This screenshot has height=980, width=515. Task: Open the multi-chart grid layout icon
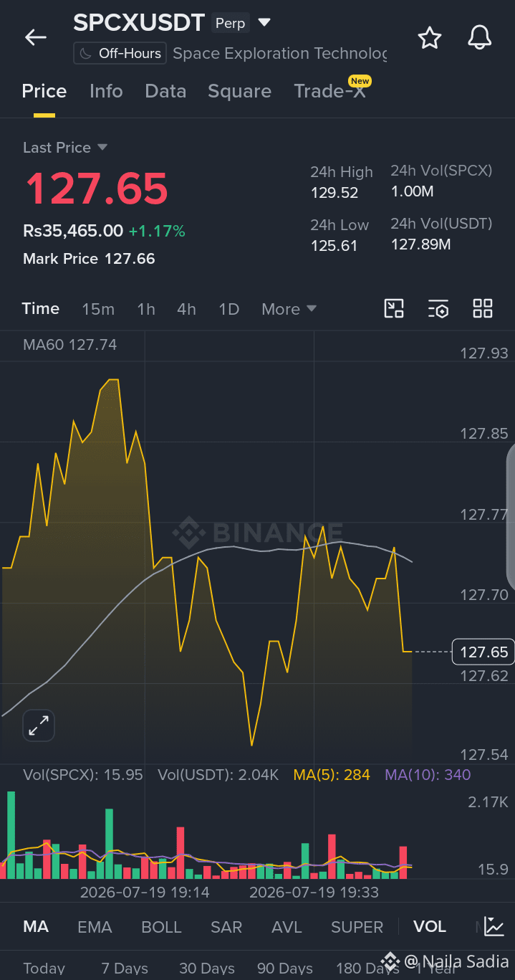483,309
